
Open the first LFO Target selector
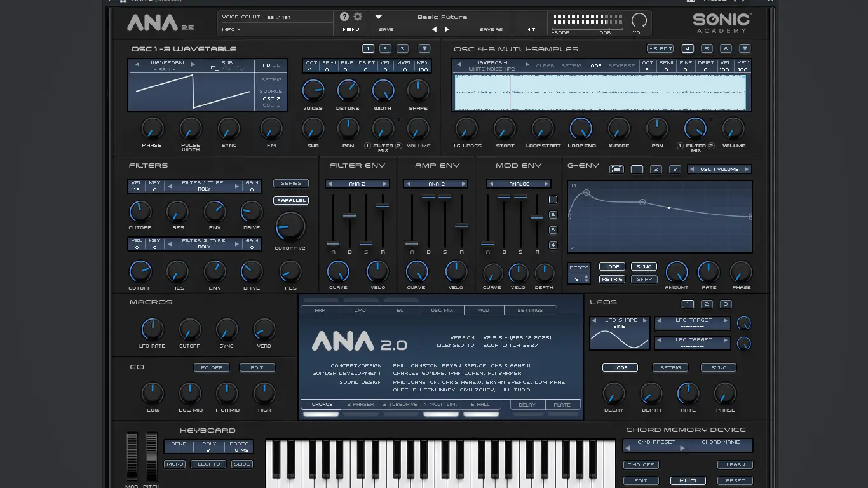point(693,323)
